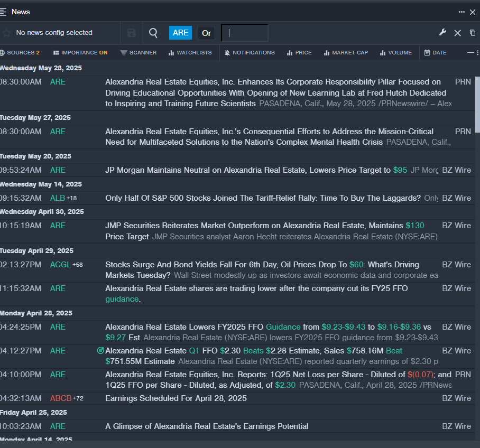
Task: Close the News panel
Action: pos(473,12)
